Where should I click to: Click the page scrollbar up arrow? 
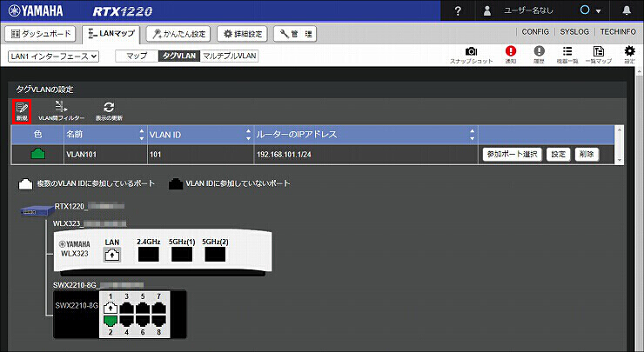click(640, 72)
